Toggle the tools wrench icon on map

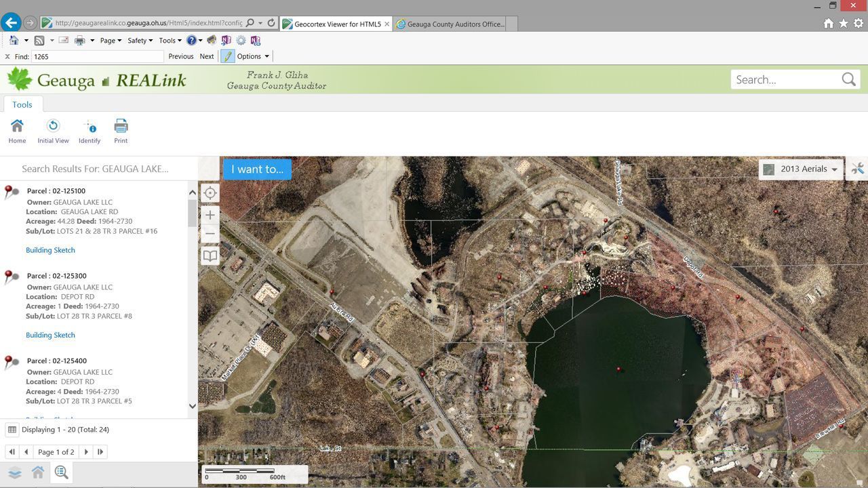[x=858, y=169]
